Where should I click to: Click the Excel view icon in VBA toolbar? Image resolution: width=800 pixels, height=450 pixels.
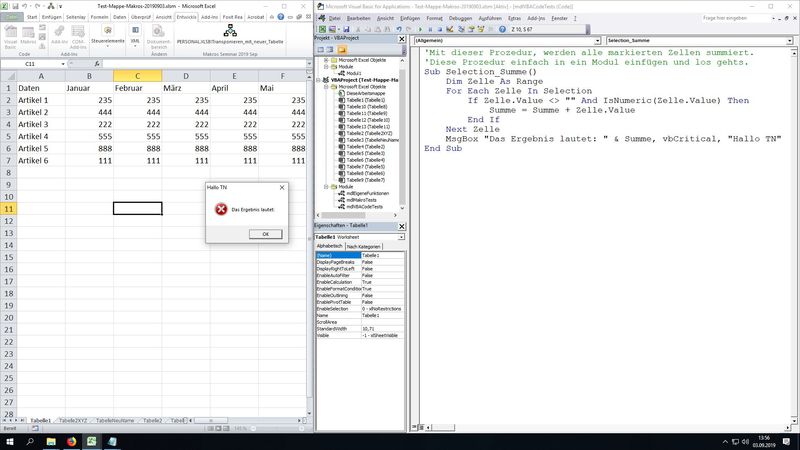click(x=322, y=29)
